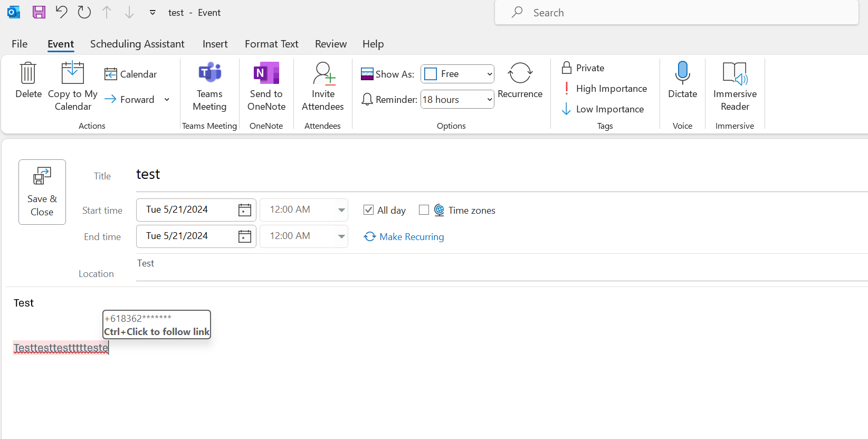Open the Reminder dropdown showing 18 hours
Screen dimensions: 868x439
(x=457, y=99)
